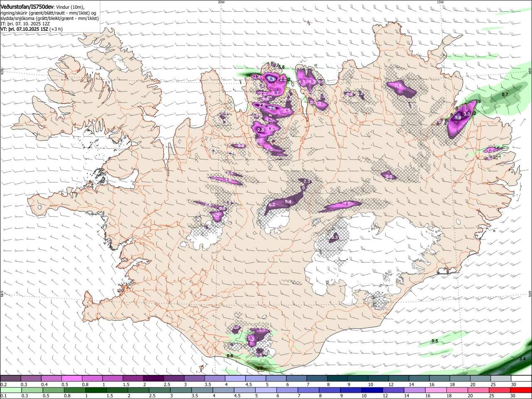This screenshot has height=399, width=532.
Task: Click the 0.3 value in the patch above the large southeast glacier
Action: click(x=335, y=237)
